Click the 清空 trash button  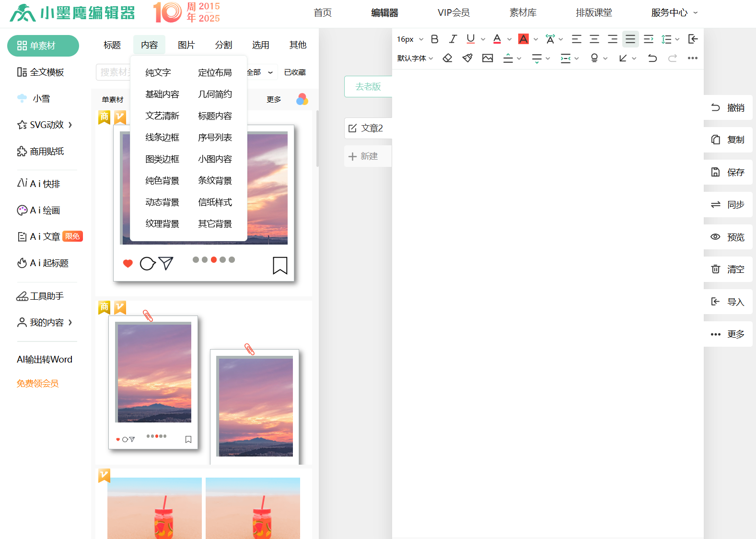(x=727, y=269)
